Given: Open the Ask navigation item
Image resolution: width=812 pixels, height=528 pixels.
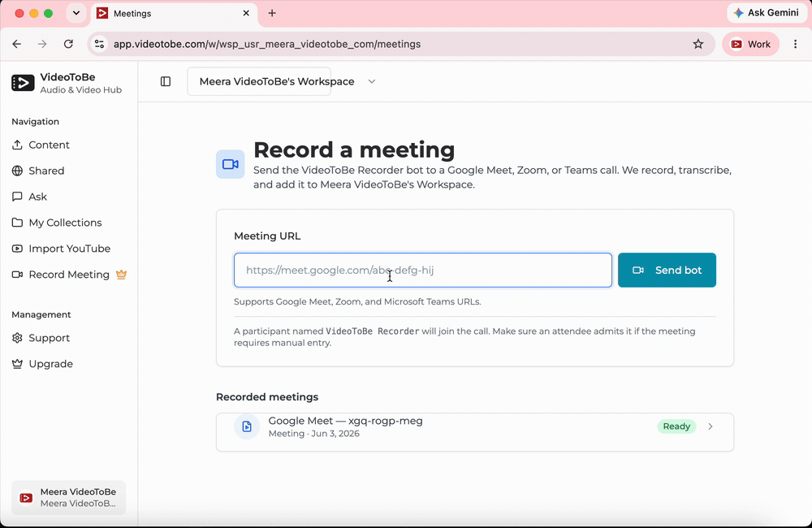Looking at the screenshot, I should click(38, 197).
